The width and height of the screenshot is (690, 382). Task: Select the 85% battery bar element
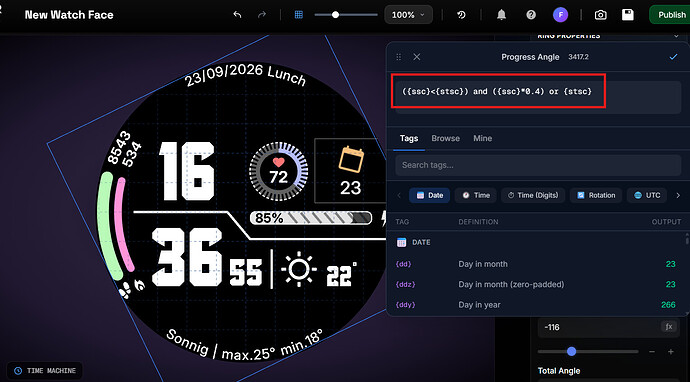[311, 218]
